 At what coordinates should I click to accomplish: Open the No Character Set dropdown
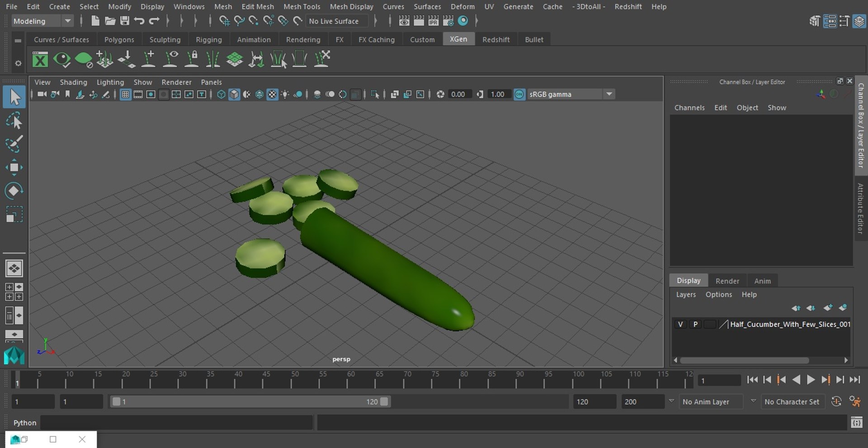pos(793,401)
